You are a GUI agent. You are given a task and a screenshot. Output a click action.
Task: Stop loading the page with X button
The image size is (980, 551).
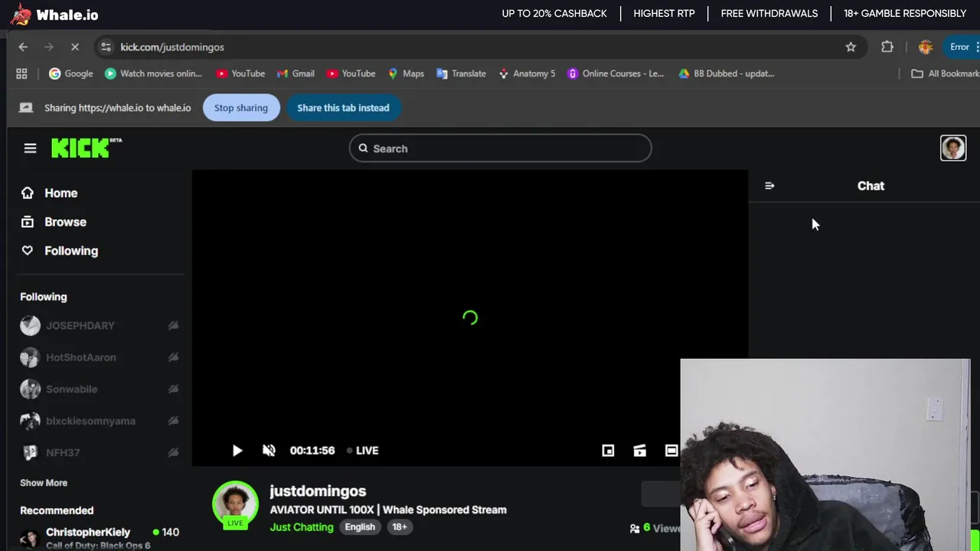(74, 47)
